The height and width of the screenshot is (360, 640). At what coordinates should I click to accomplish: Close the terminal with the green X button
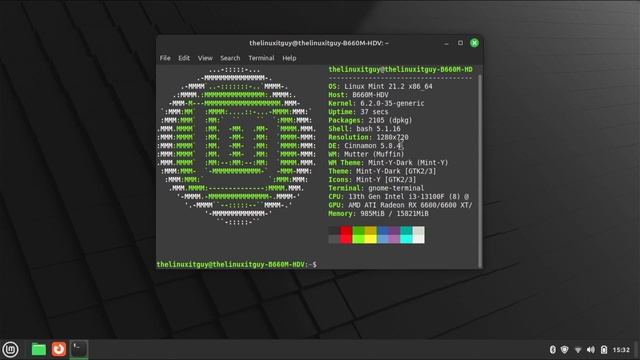coord(474,43)
